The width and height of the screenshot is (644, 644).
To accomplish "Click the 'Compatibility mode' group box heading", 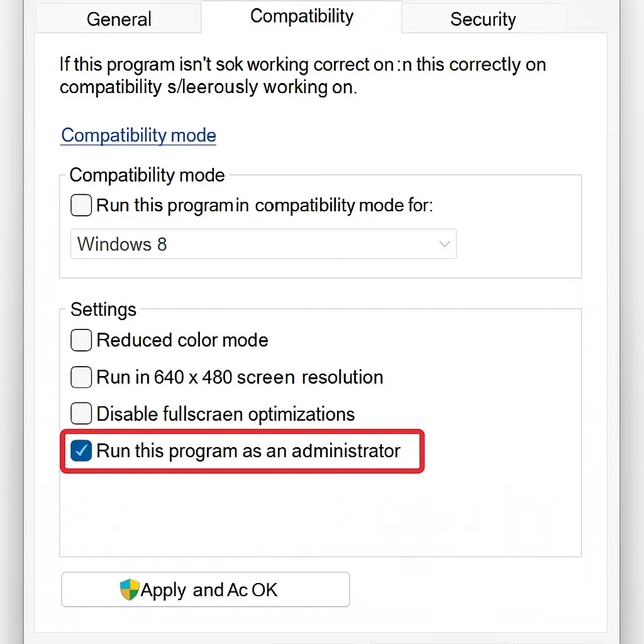I will (147, 175).
